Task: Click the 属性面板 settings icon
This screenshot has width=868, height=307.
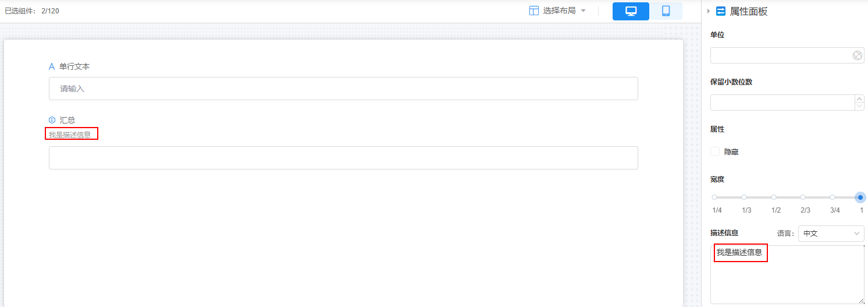Action: coord(721,11)
